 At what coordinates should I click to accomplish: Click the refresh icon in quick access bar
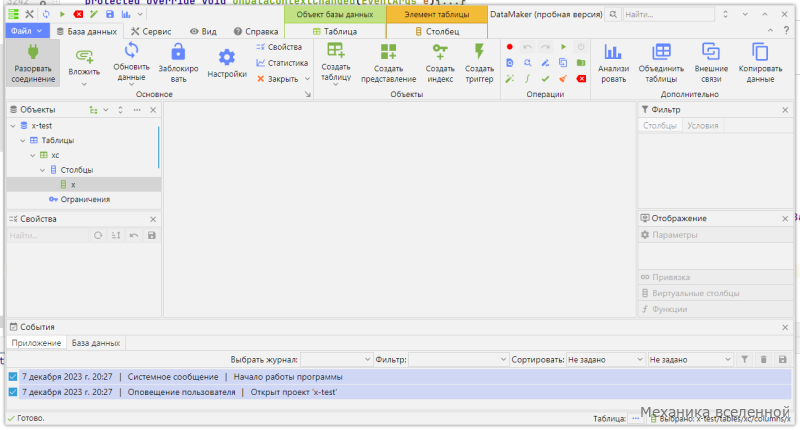[x=46, y=14]
